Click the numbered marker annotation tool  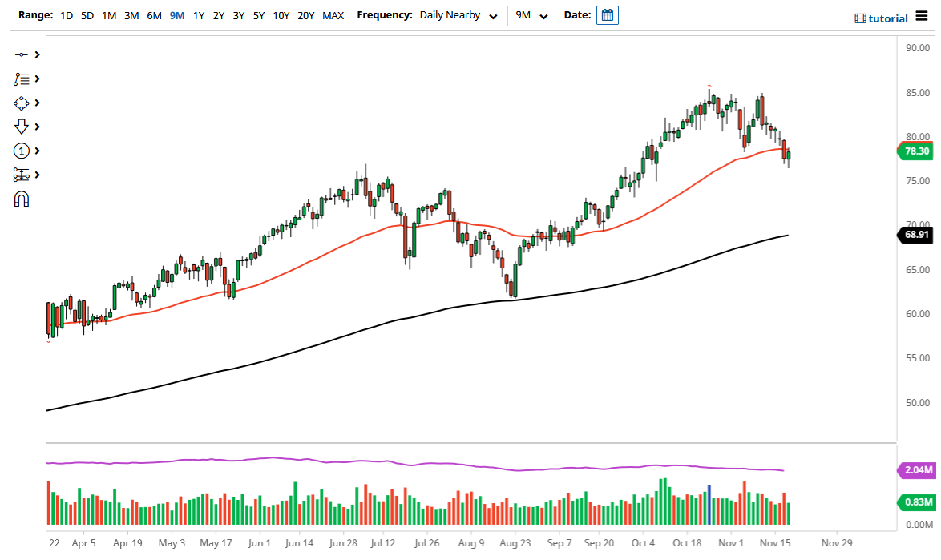point(22,151)
